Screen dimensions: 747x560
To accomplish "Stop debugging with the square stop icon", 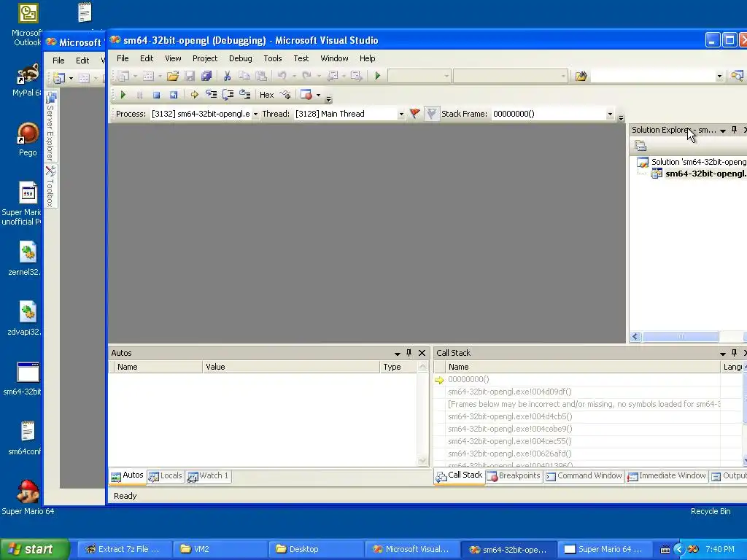I will (156, 95).
